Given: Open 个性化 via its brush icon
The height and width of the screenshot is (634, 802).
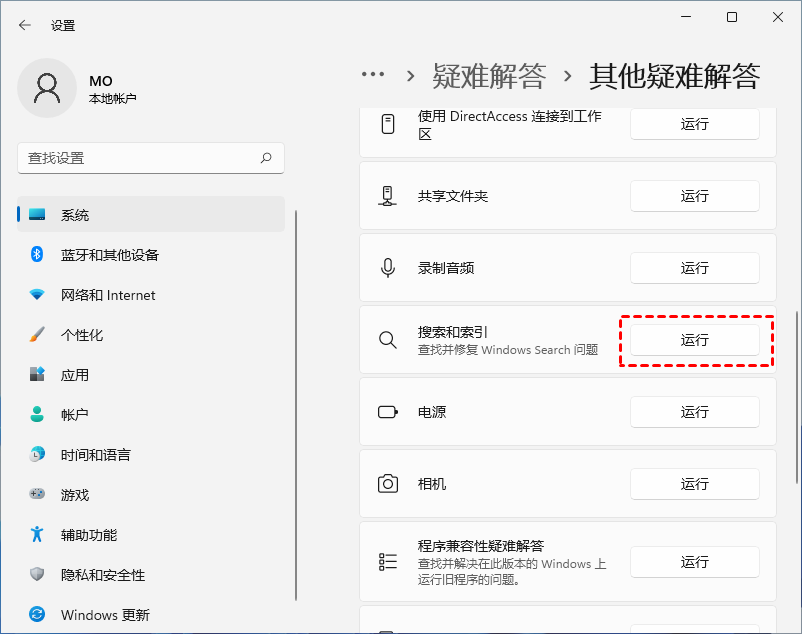Looking at the screenshot, I should click(35, 335).
